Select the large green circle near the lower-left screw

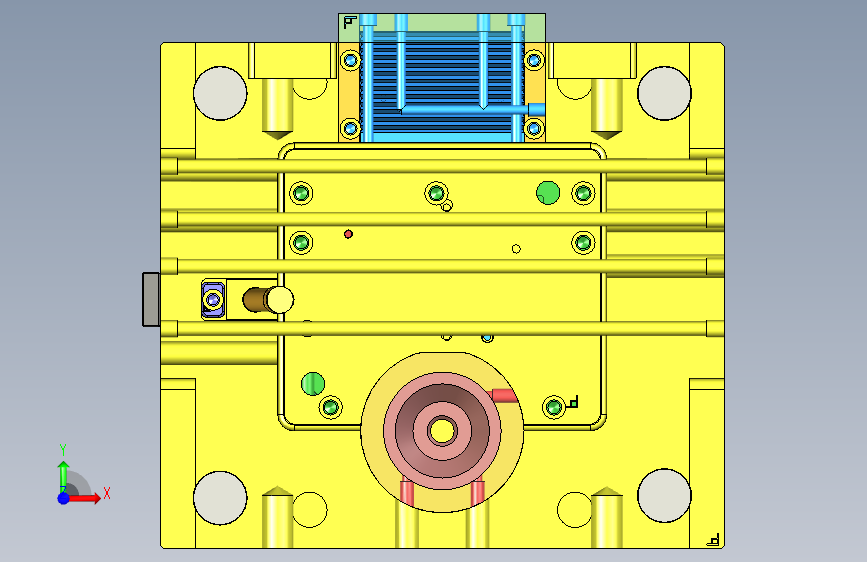click(313, 384)
